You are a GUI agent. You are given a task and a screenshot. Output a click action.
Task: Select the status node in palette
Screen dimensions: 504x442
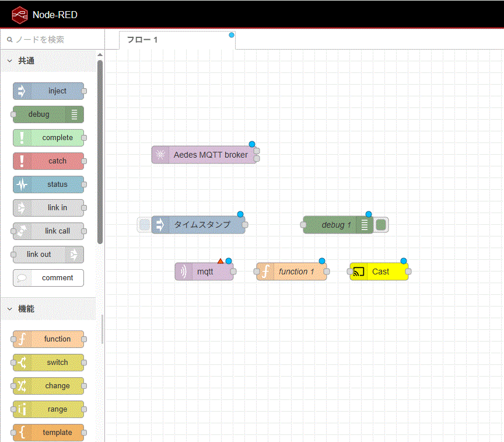(x=49, y=185)
